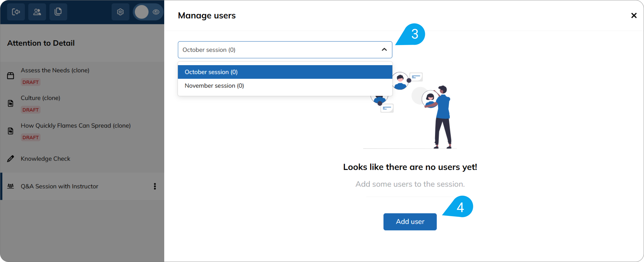Click the copy pages icon in top bar
Screen dimensions: 644x262
[58, 12]
